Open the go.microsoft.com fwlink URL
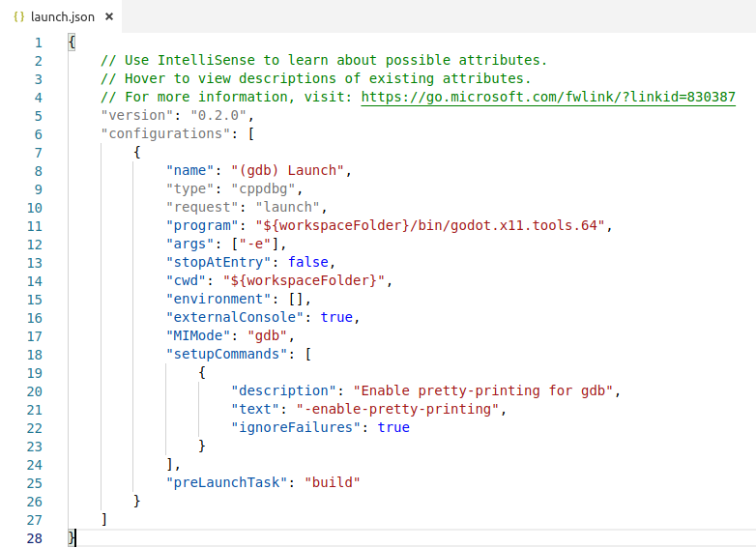 tap(548, 97)
